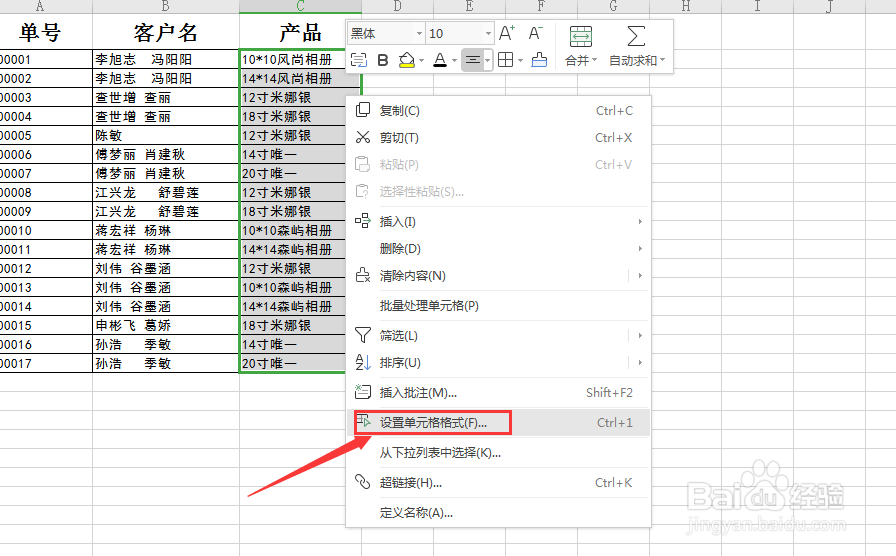Image resolution: width=896 pixels, height=556 pixels.
Task: Select the product cell in row 00017
Action: click(x=293, y=363)
